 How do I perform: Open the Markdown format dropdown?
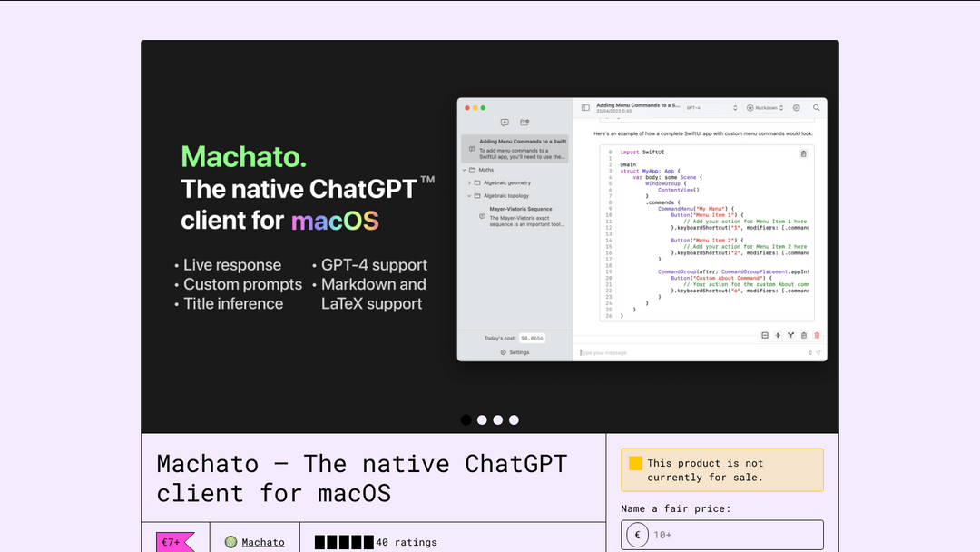pyautogui.click(x=766, y=107)
